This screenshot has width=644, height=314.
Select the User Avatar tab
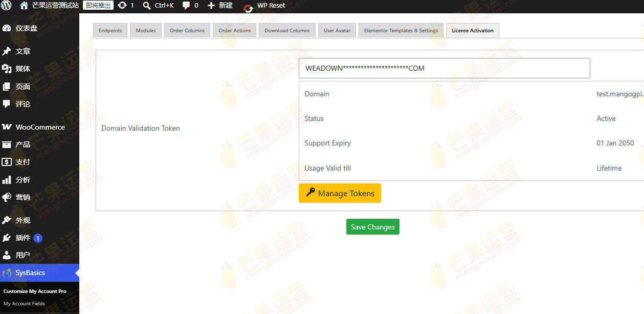click(337, 31)
